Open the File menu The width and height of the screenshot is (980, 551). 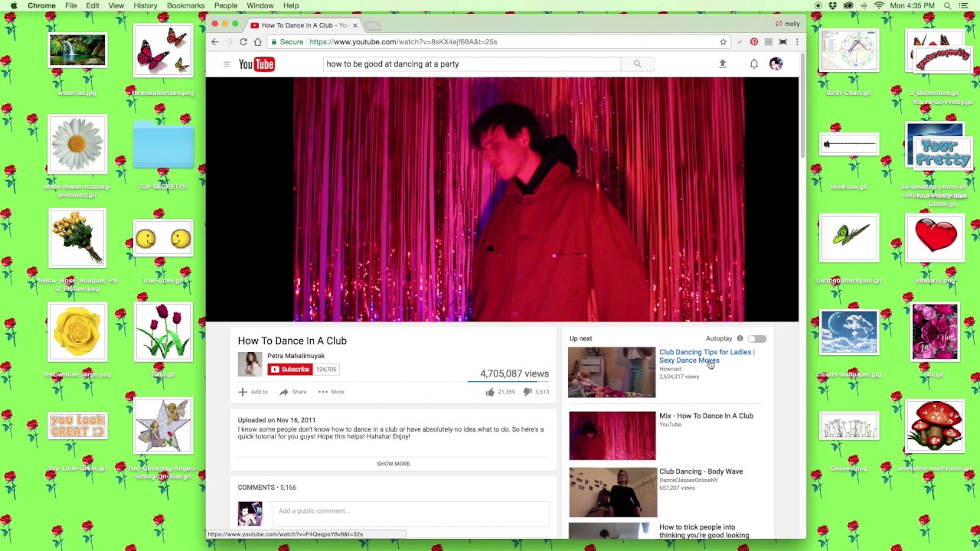pos(70,5)
